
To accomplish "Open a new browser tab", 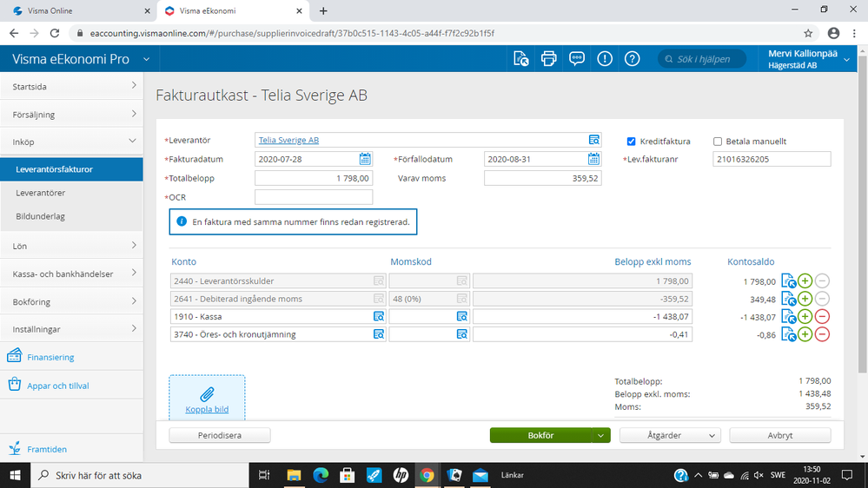I will (323, 10).
